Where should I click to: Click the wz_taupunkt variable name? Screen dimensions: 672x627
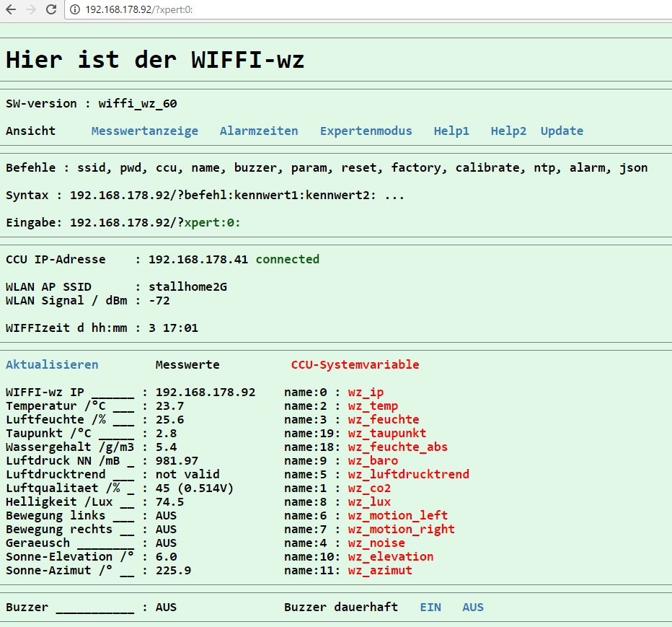[387, 434]
